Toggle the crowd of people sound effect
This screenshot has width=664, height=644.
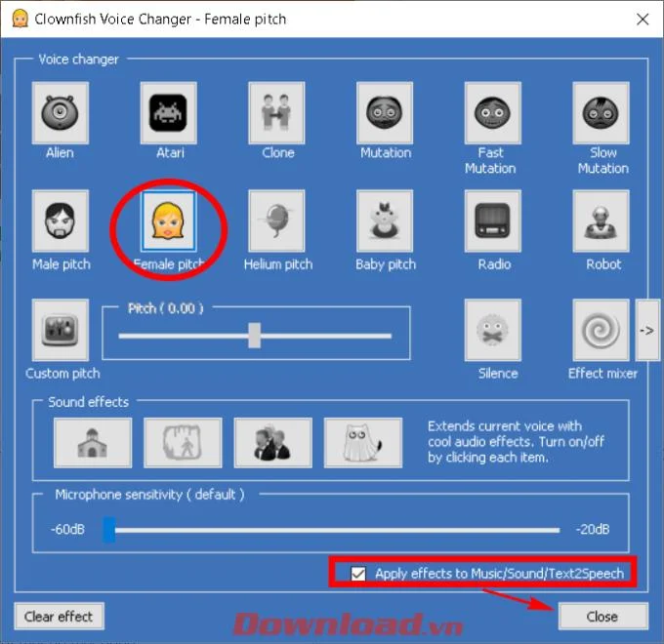272,443
